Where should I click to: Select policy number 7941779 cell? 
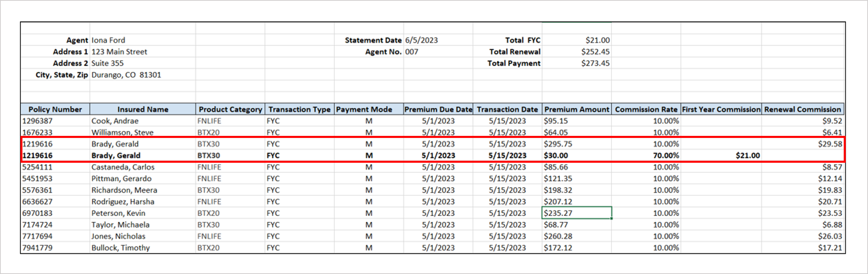click(x=37, y=248)
